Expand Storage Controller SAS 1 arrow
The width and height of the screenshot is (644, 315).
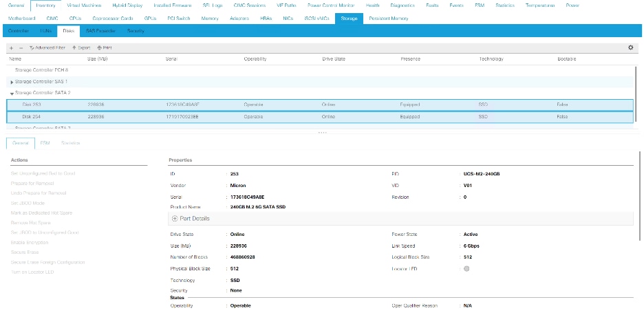tap(12, 82)
